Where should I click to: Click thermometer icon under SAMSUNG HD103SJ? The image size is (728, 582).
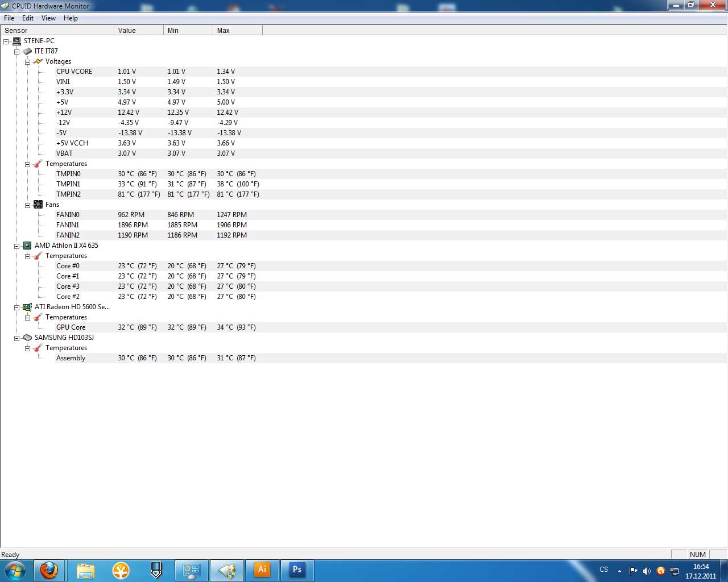(38, 348)
